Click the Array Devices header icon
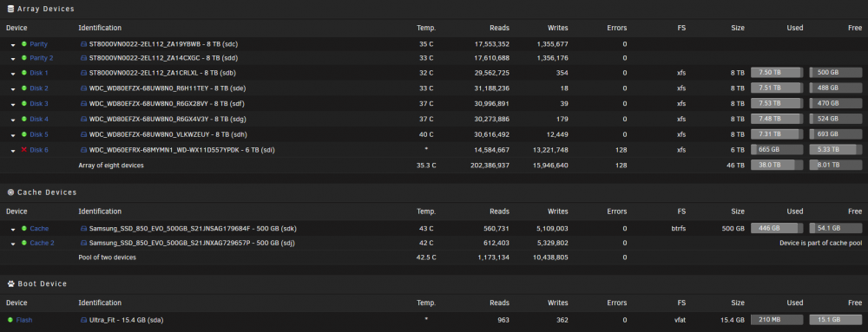The width and height of the screenshot is (868, 332). point(10,9)
